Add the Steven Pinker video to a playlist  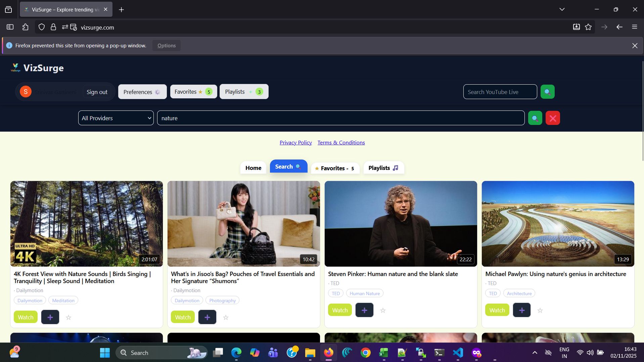point(364,310)
